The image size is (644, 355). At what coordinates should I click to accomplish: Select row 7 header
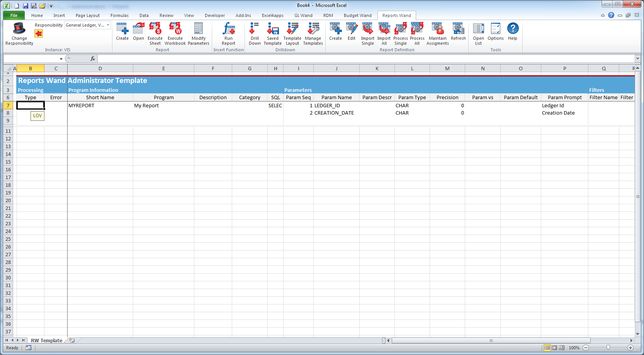[8, 105]
